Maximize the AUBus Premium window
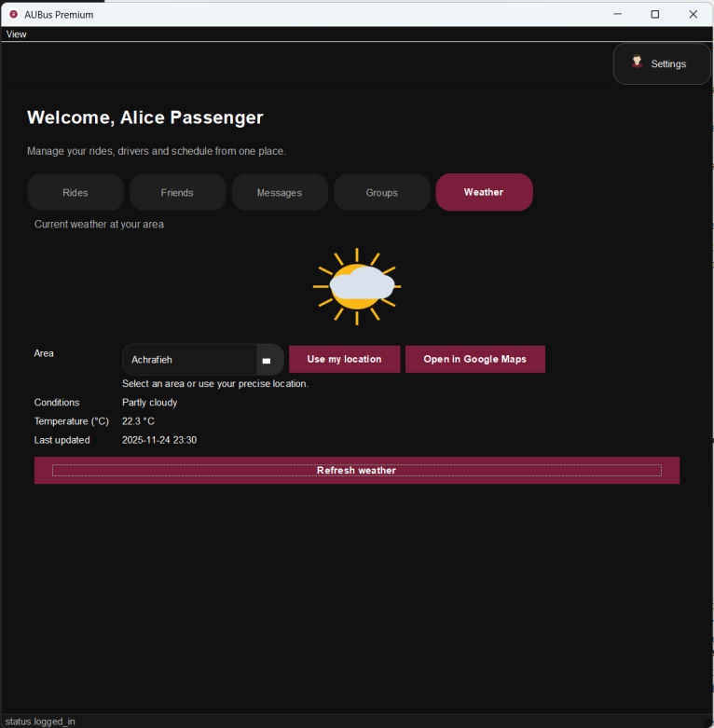The height and width of the screenshot is (728, 714). 655,14
